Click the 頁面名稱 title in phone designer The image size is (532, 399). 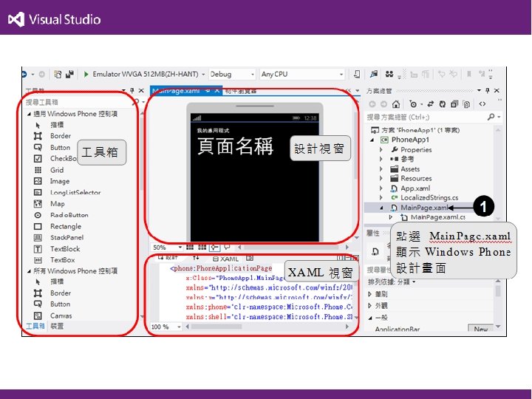(x=235, y=146)
